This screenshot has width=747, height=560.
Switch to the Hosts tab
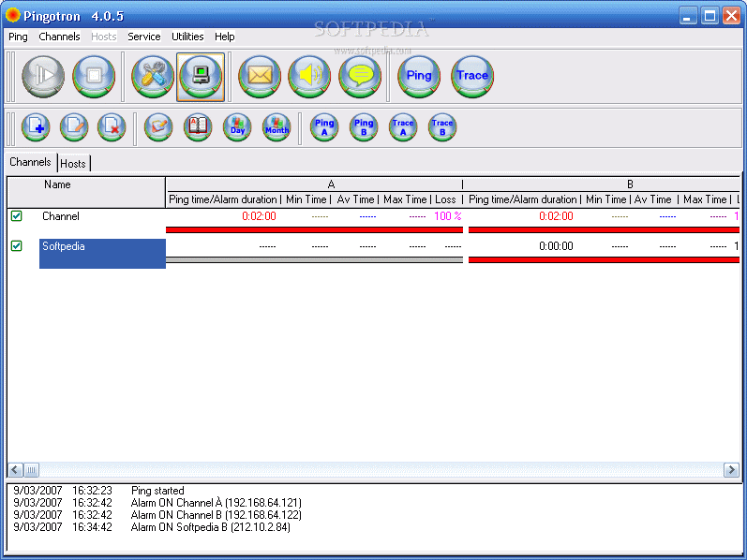73,163
